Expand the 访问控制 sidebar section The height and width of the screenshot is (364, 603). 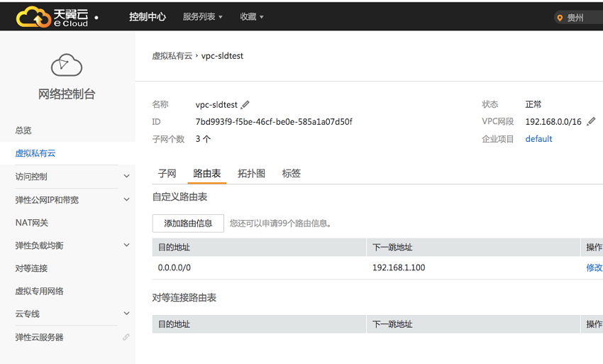(126, 176)
